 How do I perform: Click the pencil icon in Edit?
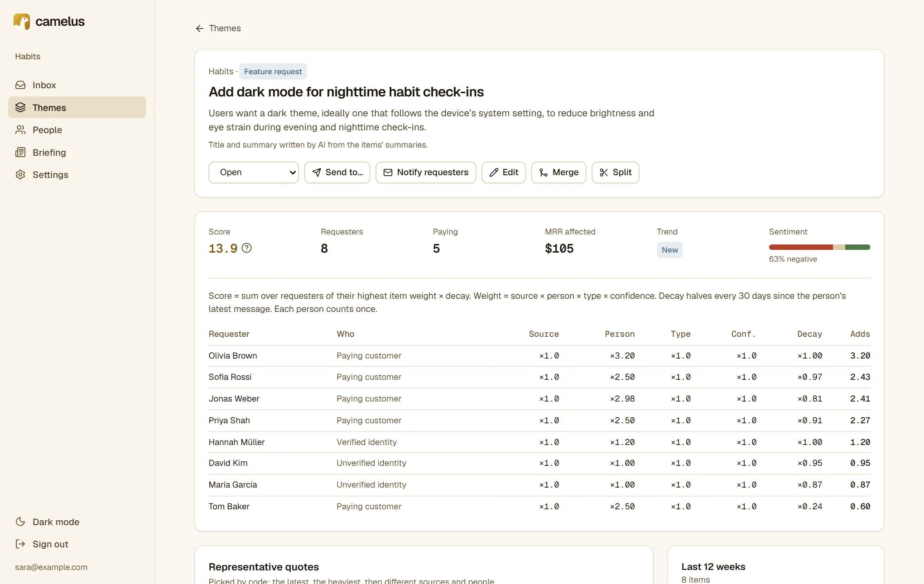click(494, 172)
